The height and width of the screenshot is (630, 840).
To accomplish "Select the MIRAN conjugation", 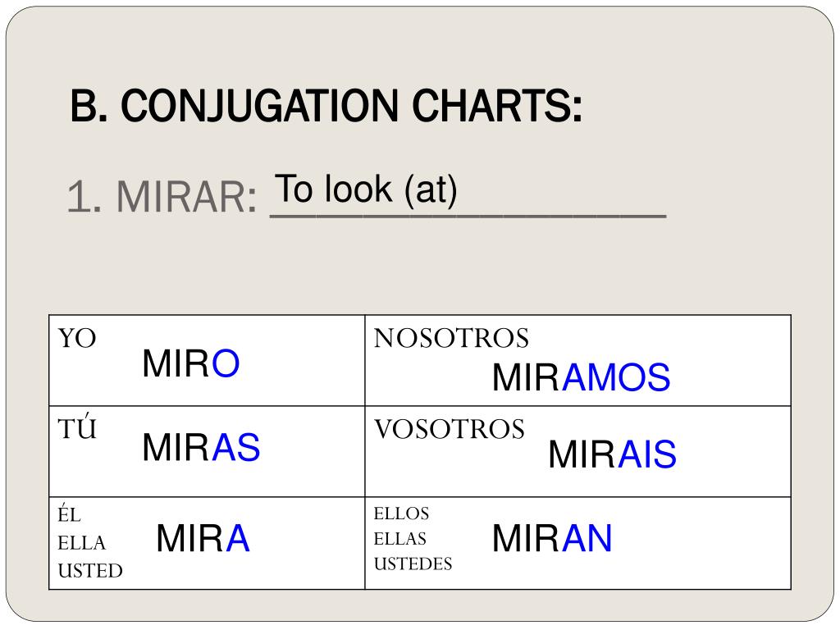I will (552, 539).
